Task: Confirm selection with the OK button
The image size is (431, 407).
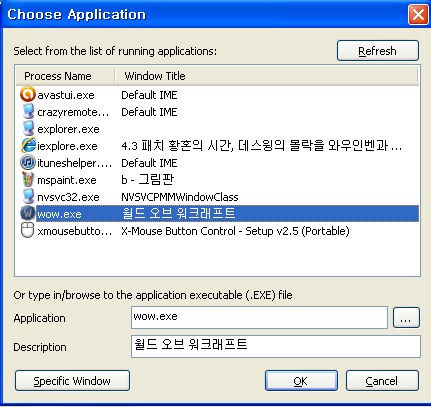Action: click(x=301, y=380)
